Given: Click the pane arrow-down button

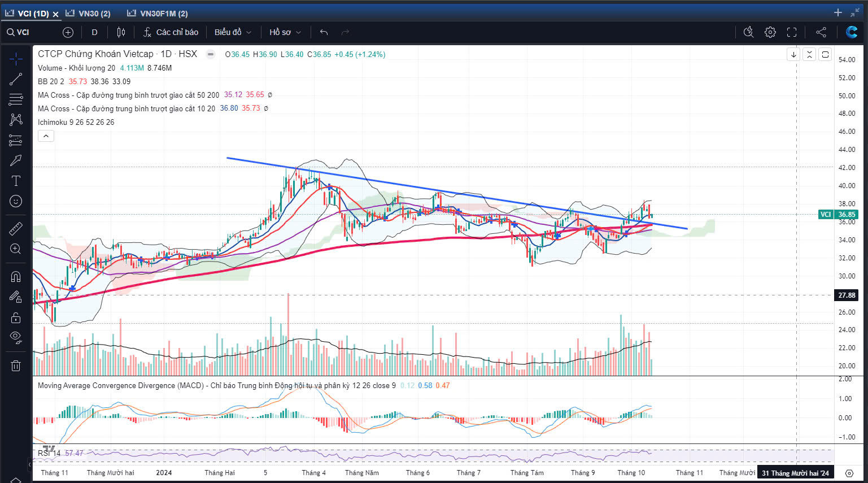Looking at the screenshot, I should (793, 54).
